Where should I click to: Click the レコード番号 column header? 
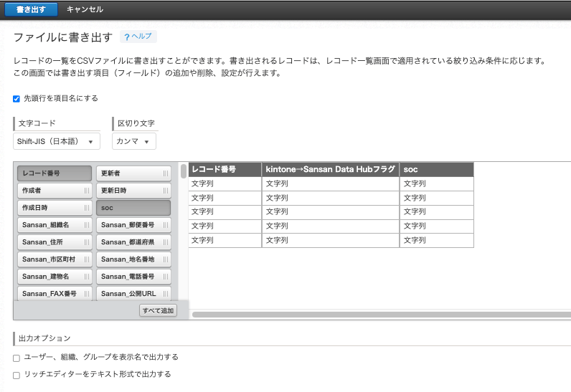225,169
